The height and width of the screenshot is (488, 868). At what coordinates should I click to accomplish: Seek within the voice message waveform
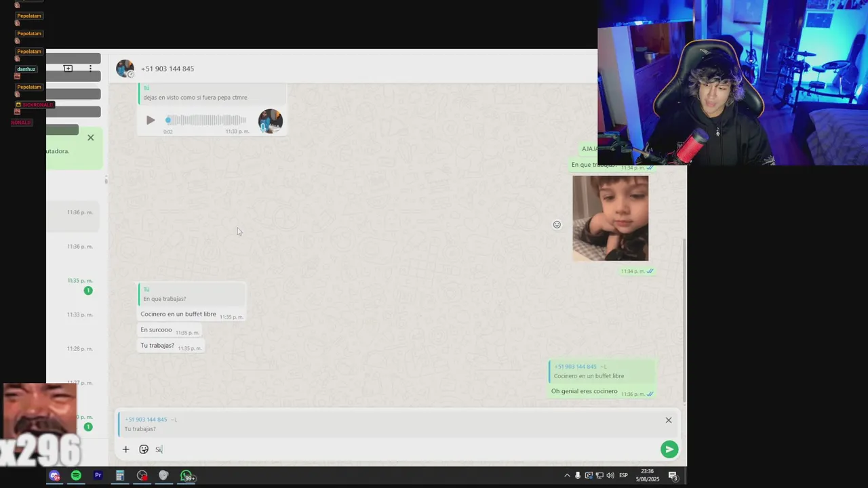[x=206, y=120]
